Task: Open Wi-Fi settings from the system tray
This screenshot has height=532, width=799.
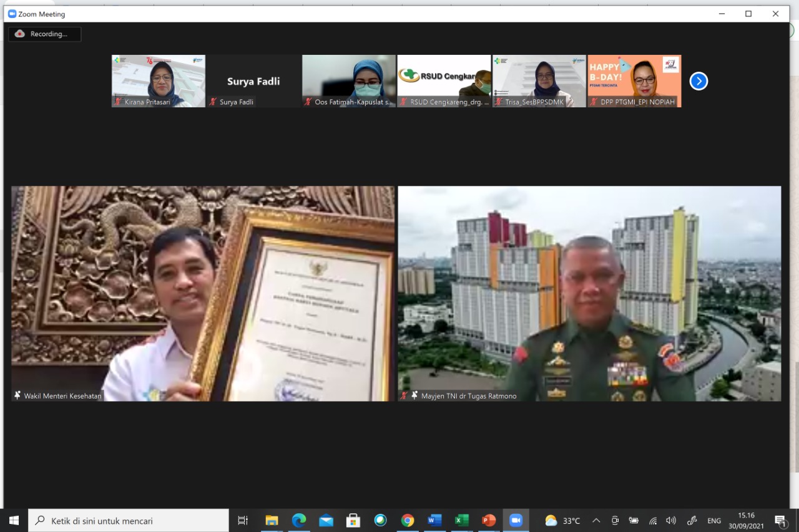Action: pyautogui.click(x=652, y=520)
